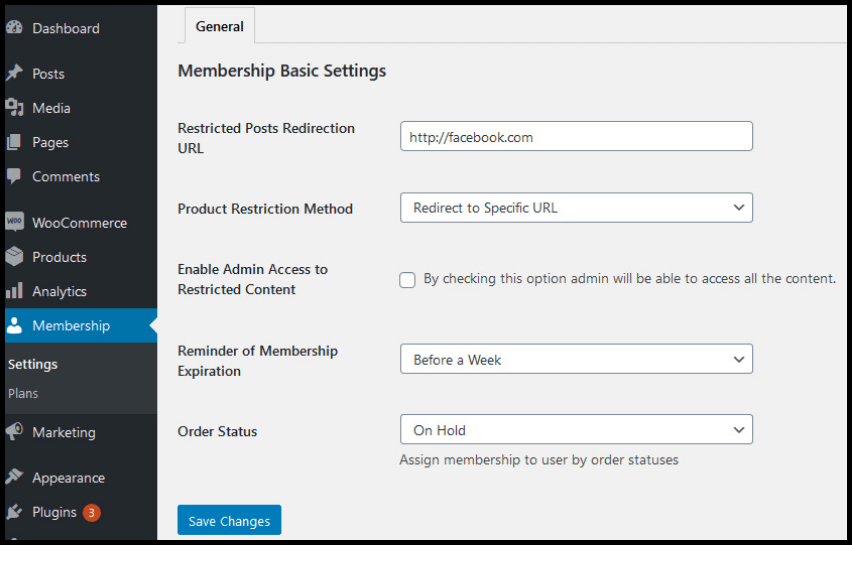Click the Plugins update count badge
This screenshot has height=568, width=852.
92,512
